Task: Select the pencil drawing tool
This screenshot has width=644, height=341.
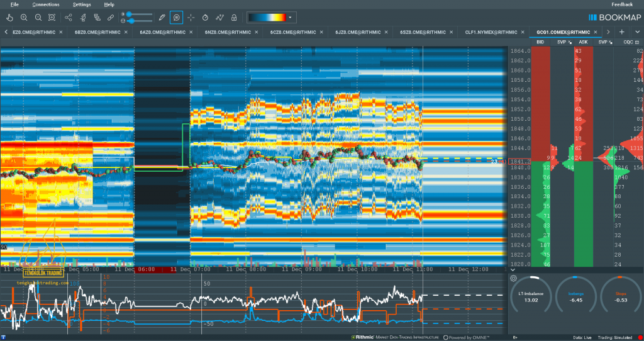Action: click(162, 18)
